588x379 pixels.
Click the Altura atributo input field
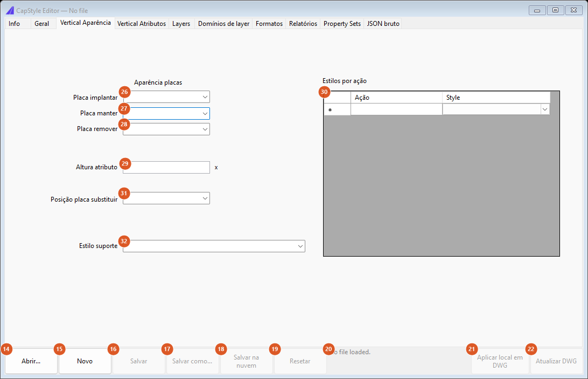[x=166, y=168]
